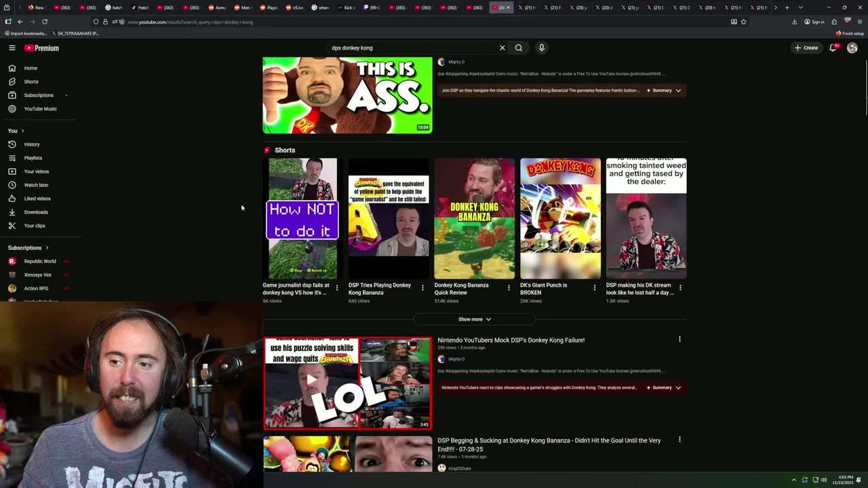Open the browser application menu
The width and height of the screenshot is (868, 488).
(x=860, y=22)
